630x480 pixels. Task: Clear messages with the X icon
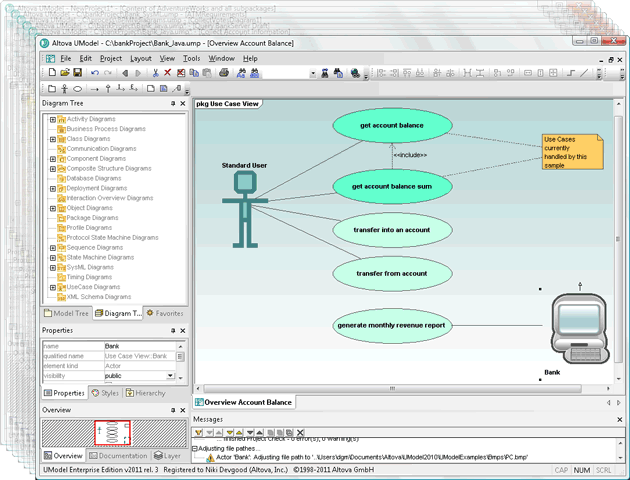300,433
